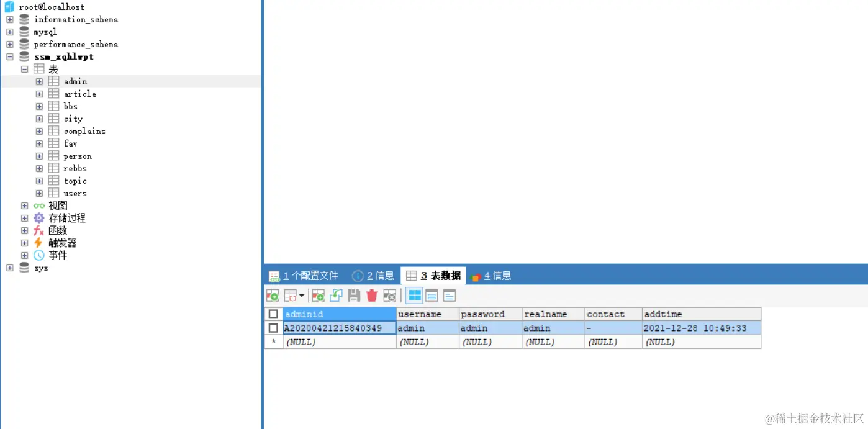The height and width of the screenshot is (429, 868).
Task: Click the performance_schema database icon
Action: 24,44
